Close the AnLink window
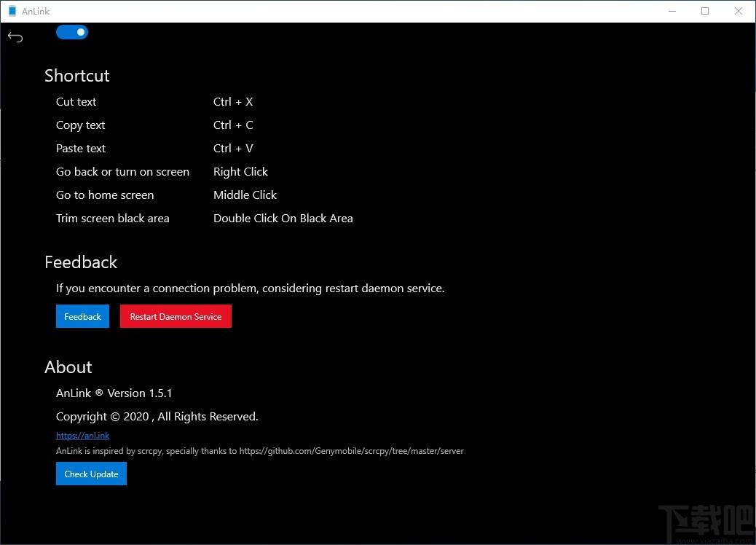The image size is (756, 545). click(739, 11)
